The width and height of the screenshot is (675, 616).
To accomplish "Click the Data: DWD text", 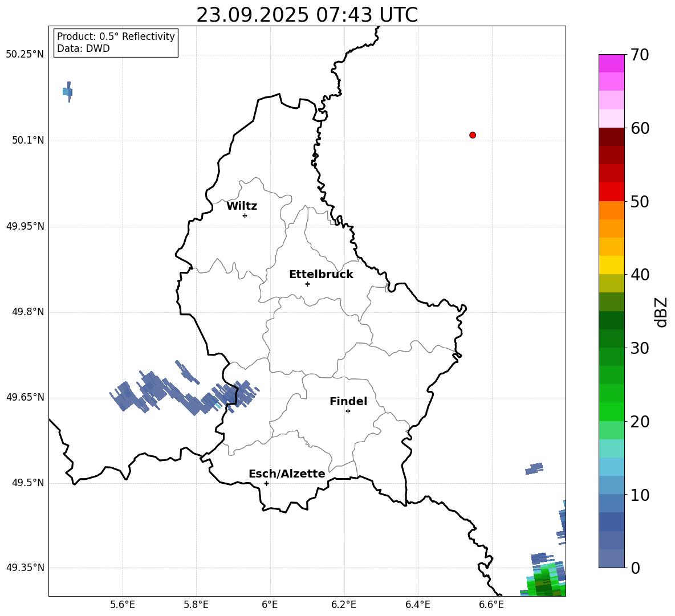I will click(83, 48).
